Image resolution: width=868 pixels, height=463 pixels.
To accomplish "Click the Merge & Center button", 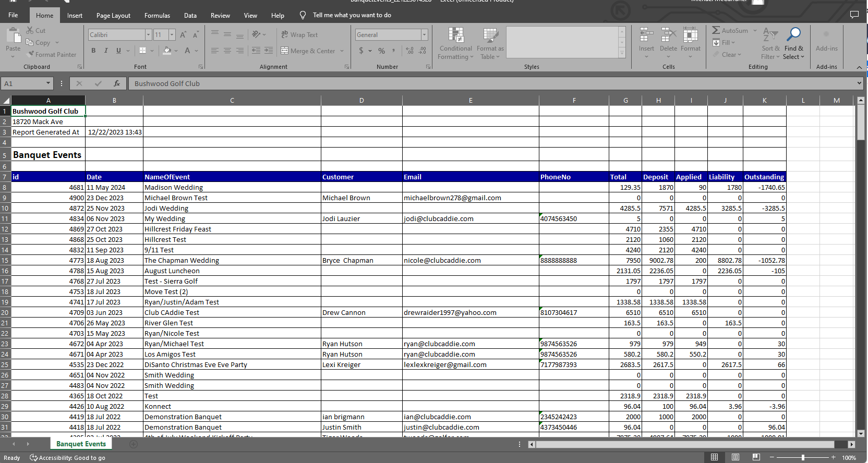I will (x=308, y=51).
